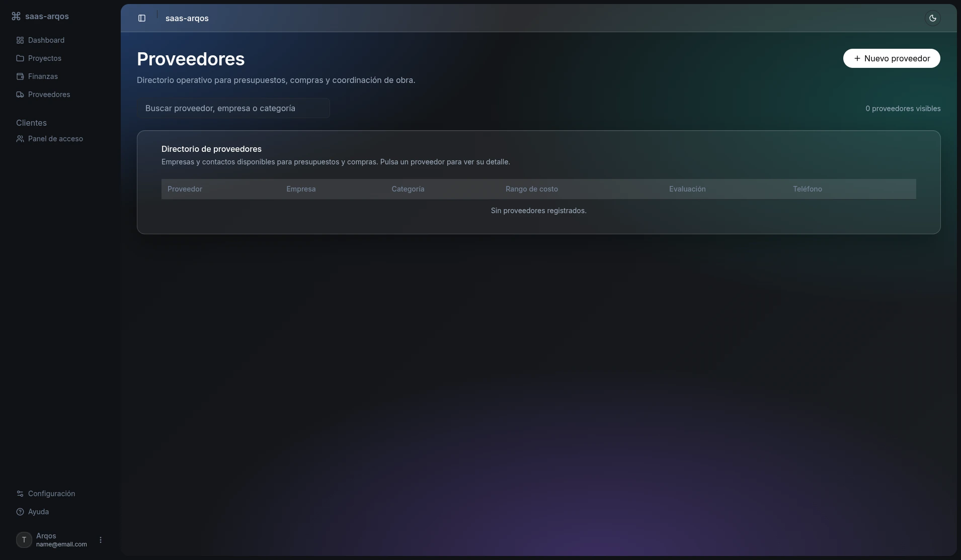The image size is (961, 560).
Task: Click the T user avatar
Action: (24, 540)
